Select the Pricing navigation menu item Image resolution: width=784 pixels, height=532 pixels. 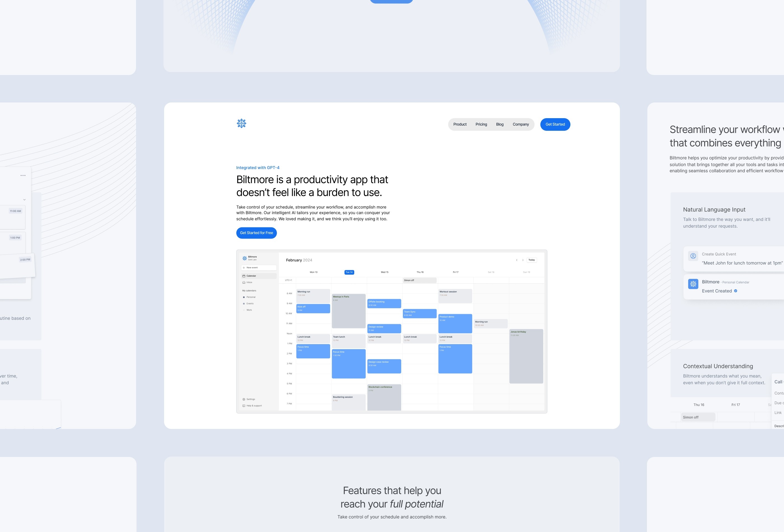click(481, 124)
